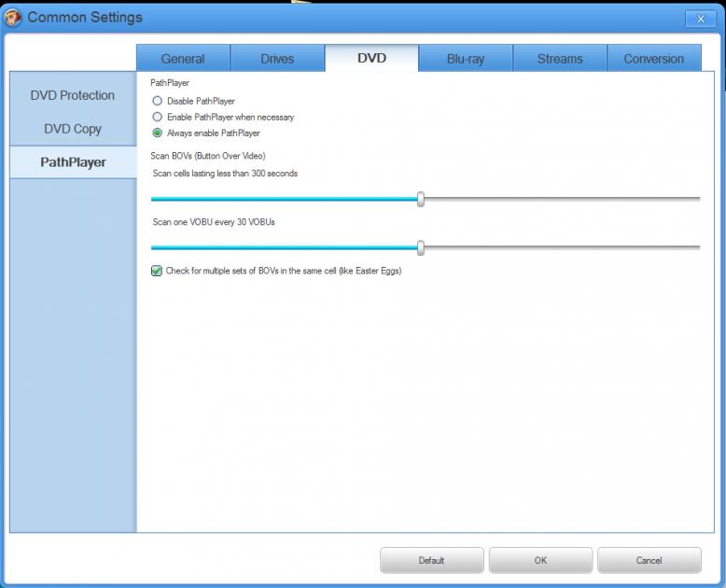Click the scan cells seconds slider handle

tap(421, 199)
